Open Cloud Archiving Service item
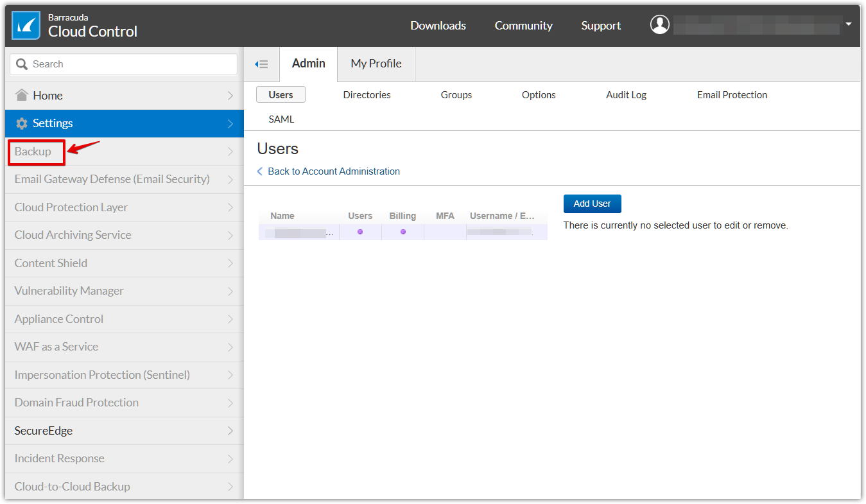Screen dimensions: 866x504 pos(125,235)
